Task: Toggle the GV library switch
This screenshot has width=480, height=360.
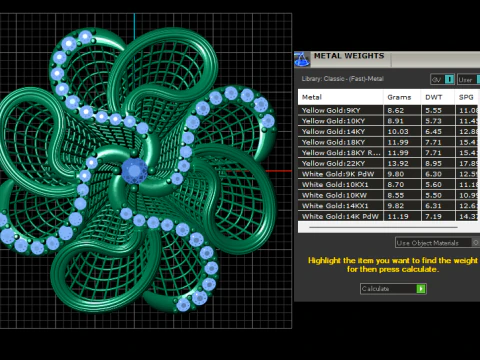Action: [449, 79]
